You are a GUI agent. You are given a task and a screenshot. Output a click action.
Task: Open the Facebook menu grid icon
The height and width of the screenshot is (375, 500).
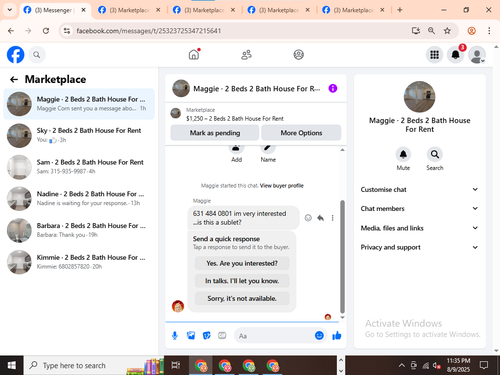click(434, 54)
